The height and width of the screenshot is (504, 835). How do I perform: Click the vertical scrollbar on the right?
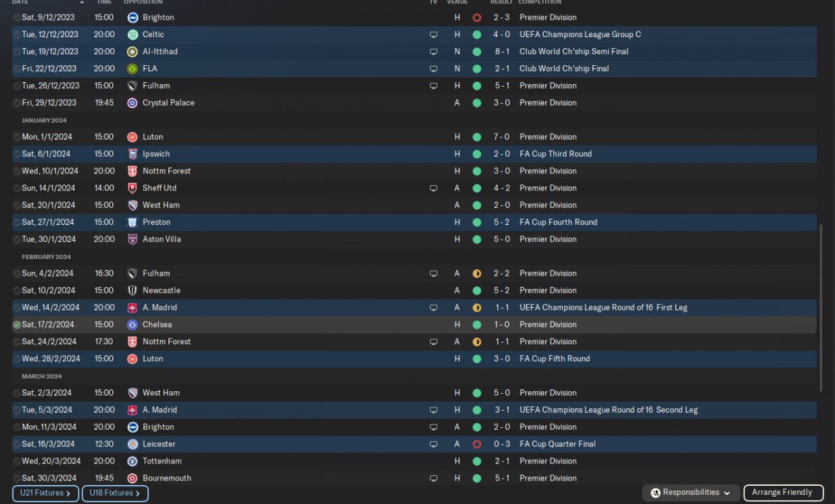pyautogui.click(x=821, y=306)
